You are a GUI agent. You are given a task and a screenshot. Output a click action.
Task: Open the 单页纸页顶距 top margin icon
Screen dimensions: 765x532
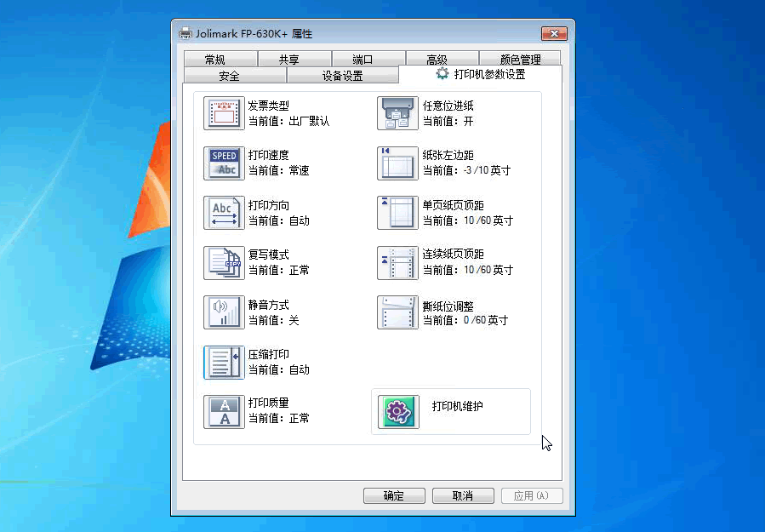397,213
